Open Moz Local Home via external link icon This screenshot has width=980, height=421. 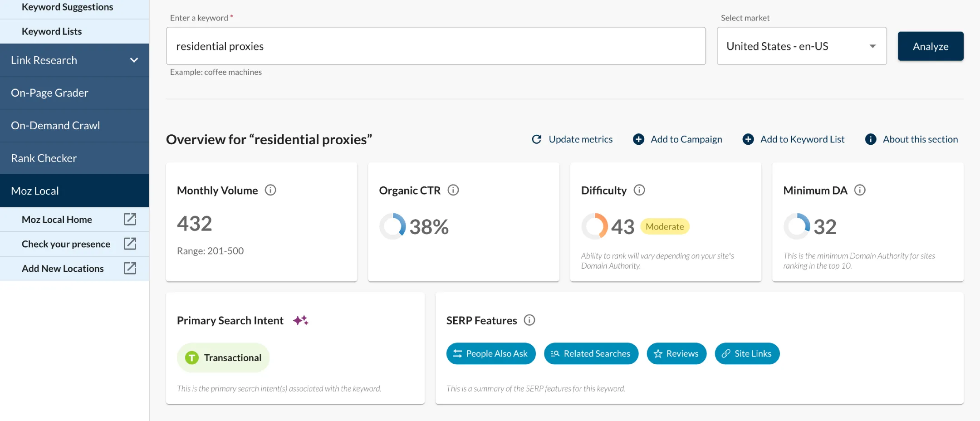[x=130, y=219]
